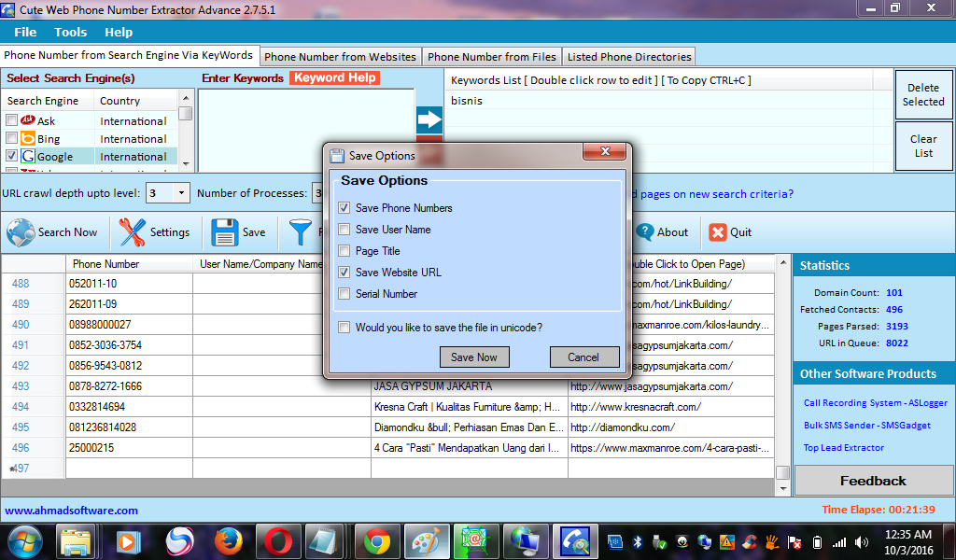
Task: Open the File menu
Action: 25,33
